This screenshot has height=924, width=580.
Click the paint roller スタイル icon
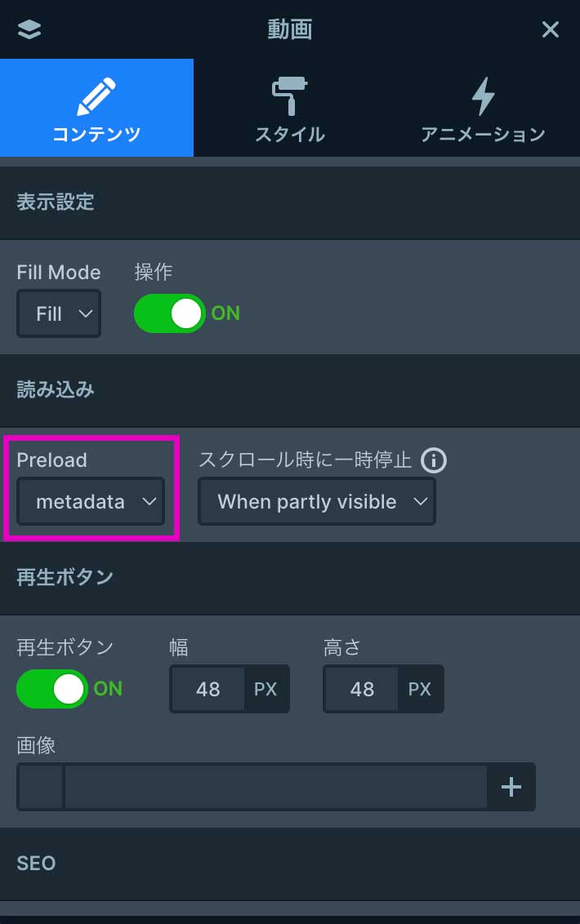point(289,96)
